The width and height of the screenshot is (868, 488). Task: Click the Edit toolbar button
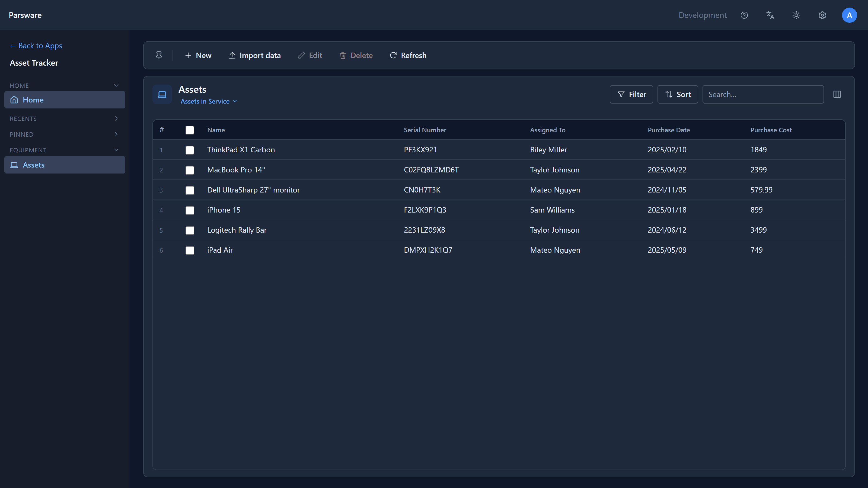[310, 55]
